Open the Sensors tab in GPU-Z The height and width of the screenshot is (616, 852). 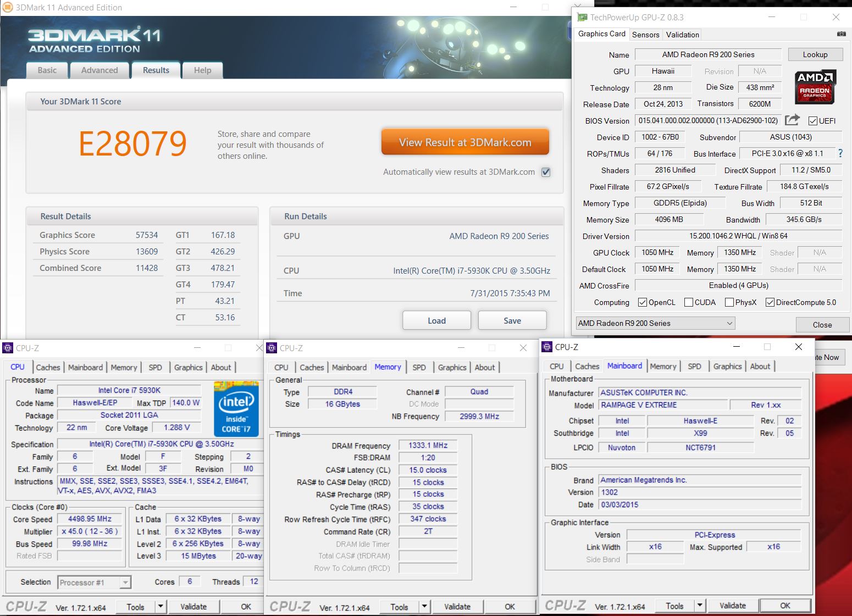click(645, 35)
